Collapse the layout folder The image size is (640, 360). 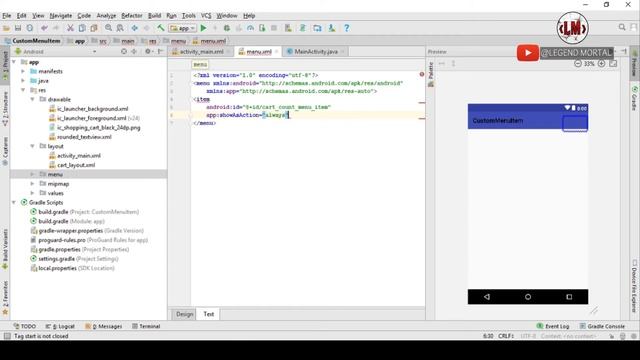click(33, 146)
